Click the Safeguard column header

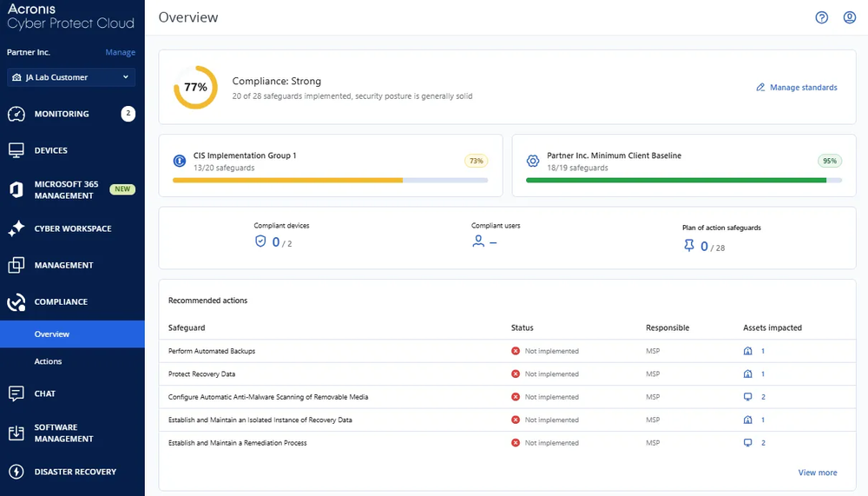point(187,327)
